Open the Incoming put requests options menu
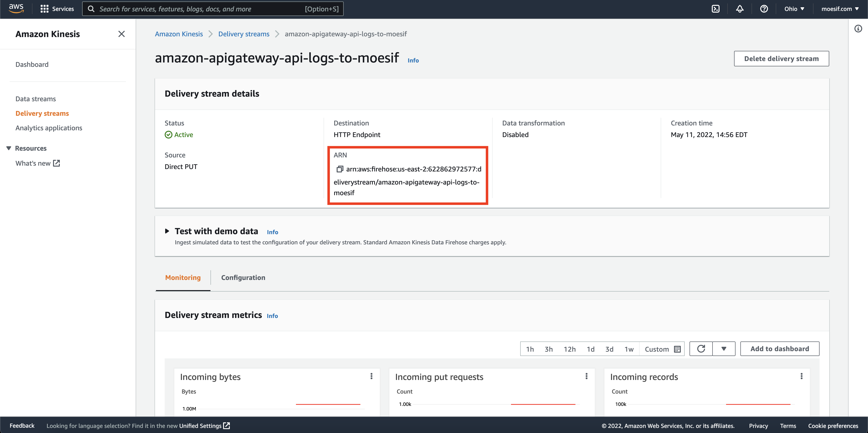This screenshot has width=868, height=433. click(586, 376)
